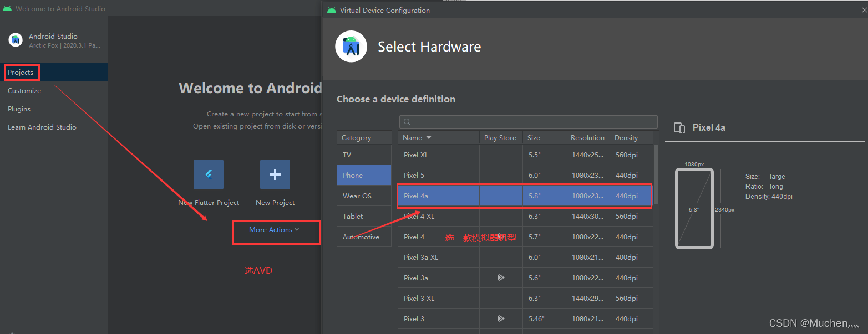Click the Size column header
Image resolution: width=868 pixels, height=334 pixels.
click(544, 138)
